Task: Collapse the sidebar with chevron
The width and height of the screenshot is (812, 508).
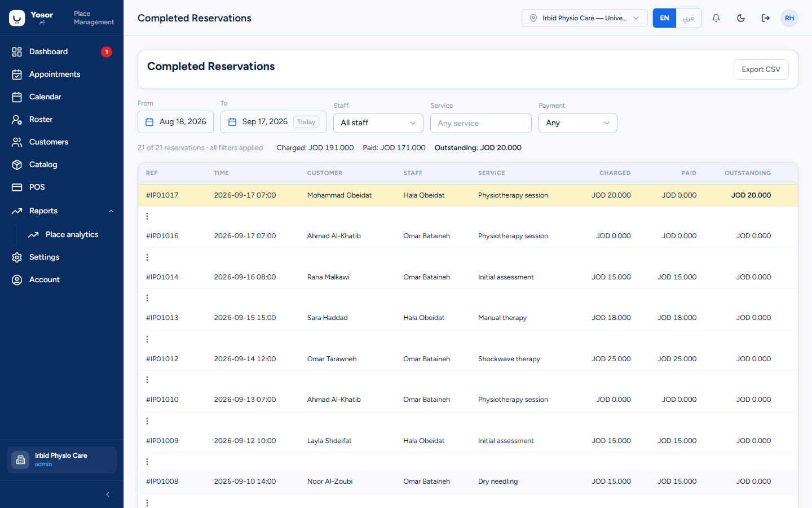Action: pos(108,494)
